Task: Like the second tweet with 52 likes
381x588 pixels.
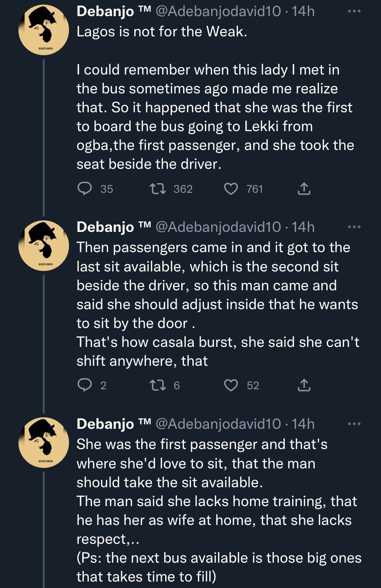Action: click(x=231, y=385)
